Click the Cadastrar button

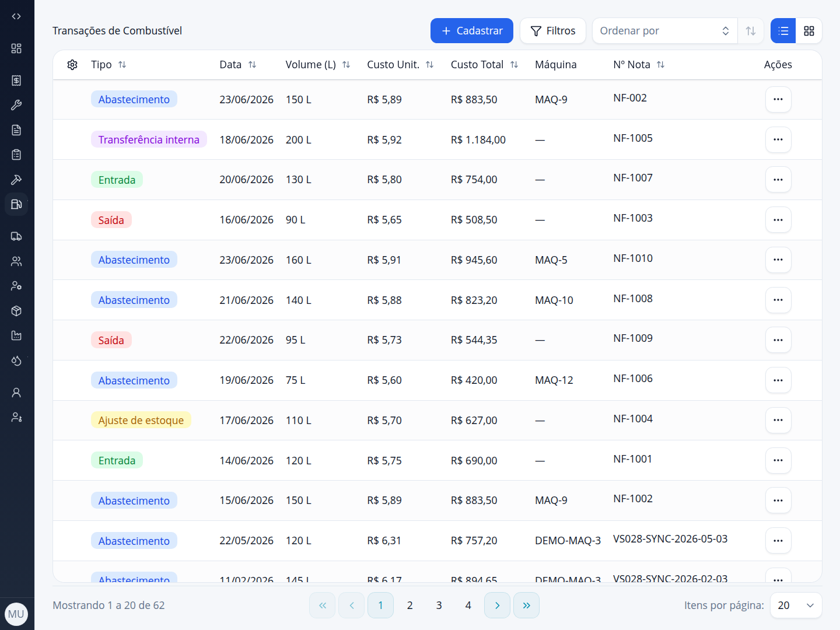pos(472,31)
